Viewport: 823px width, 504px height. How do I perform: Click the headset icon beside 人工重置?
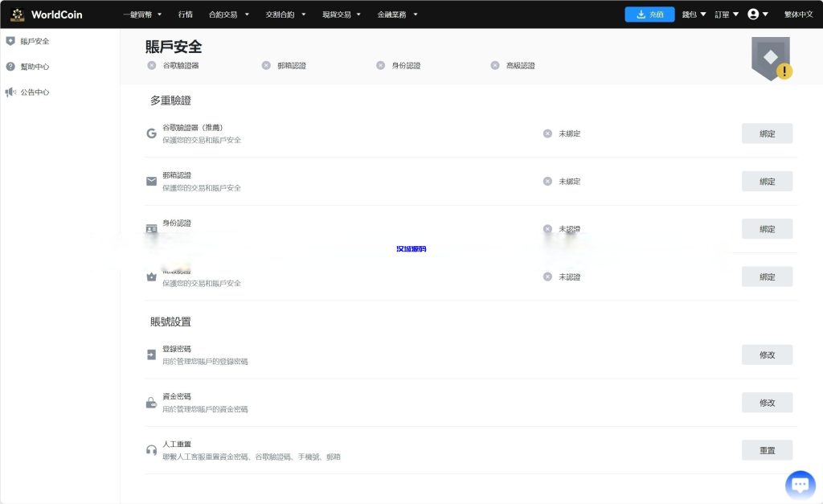pos(151,449)
